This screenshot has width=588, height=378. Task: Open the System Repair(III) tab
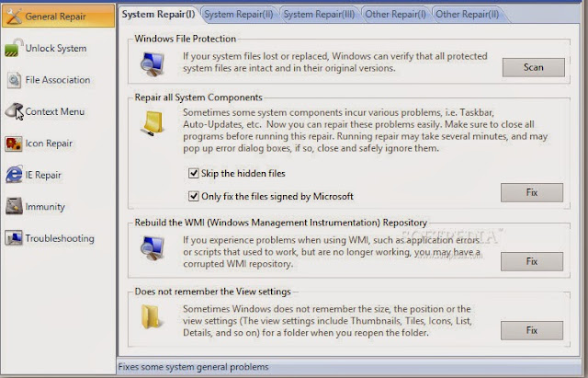pyautogui.click(x=319, y=15)
